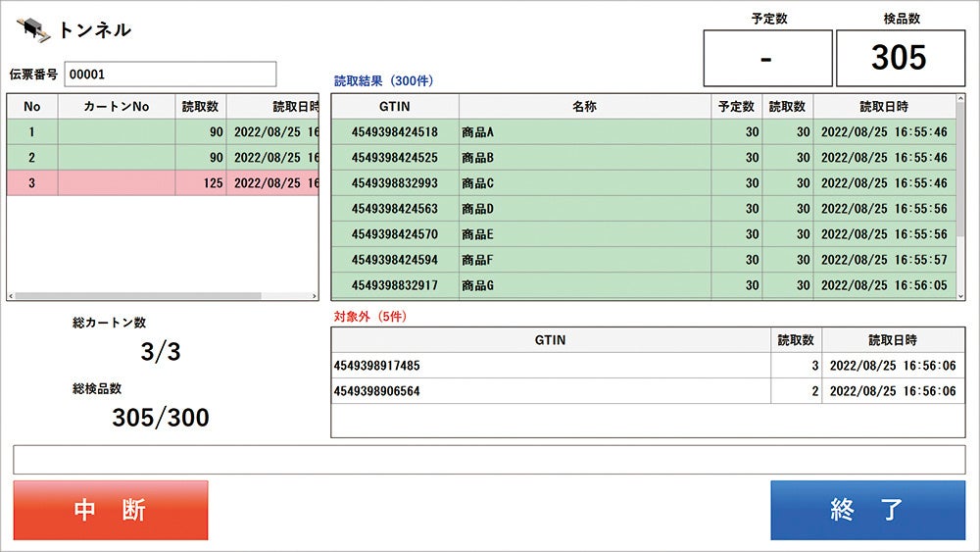Click the 総検品数 value 305/300
Image resolution: width=980 pixels, height=552 pixels.
[161, 418]
